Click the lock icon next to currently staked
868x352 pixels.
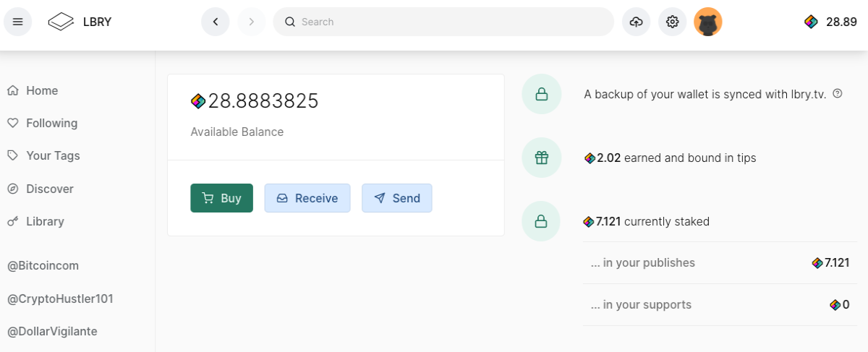(541, 221)
